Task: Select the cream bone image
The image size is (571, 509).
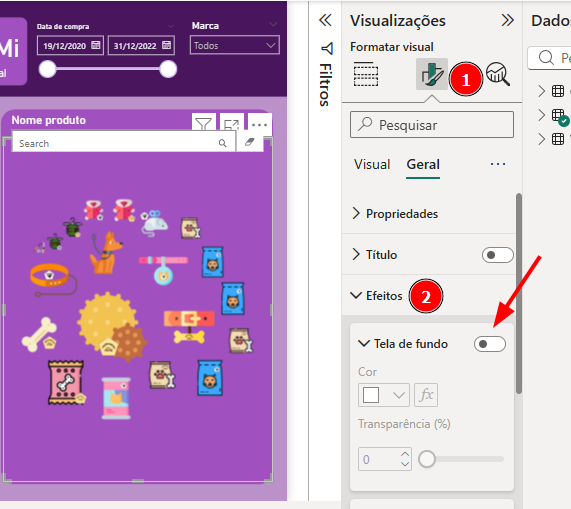Action: pyautogui.click(x=39, y=334)
